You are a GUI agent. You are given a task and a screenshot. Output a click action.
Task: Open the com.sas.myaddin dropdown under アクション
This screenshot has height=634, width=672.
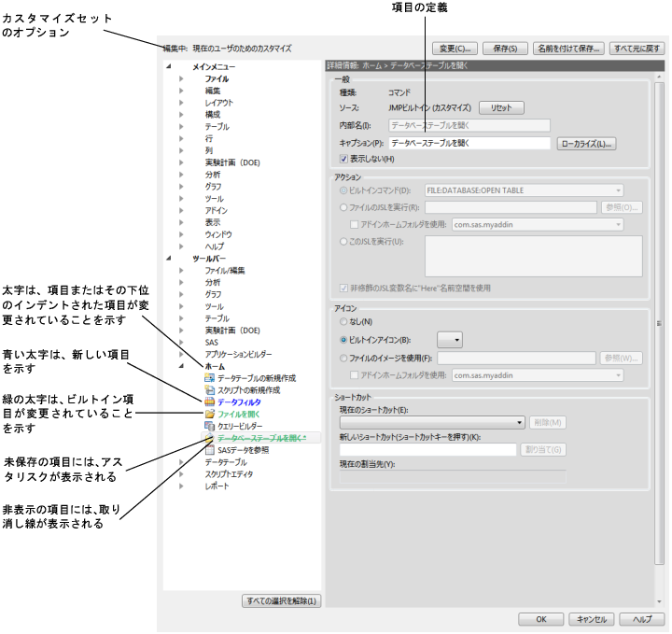(x=538, y=225)
